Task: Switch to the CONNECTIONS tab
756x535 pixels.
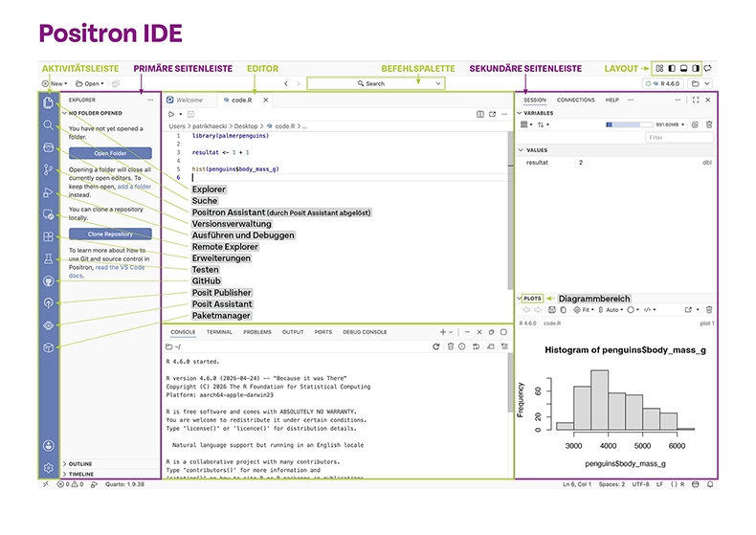Action: tap(576, 100)
